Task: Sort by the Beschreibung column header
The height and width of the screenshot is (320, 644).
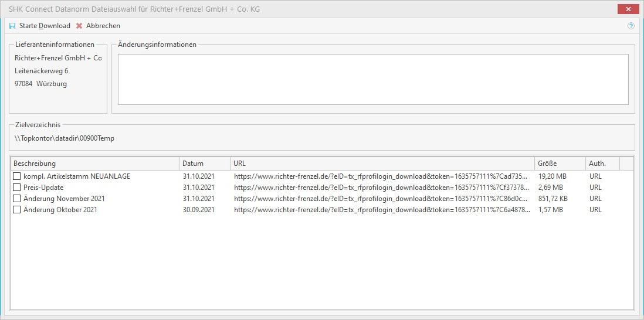Action: point(95,164)
